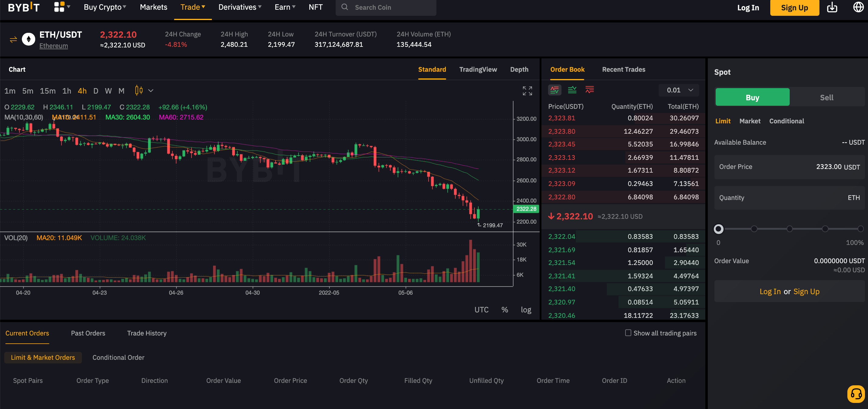This screenshot has height=409, width=868.
Task: Expand chart type options chevron
Action: coord(151,91)
